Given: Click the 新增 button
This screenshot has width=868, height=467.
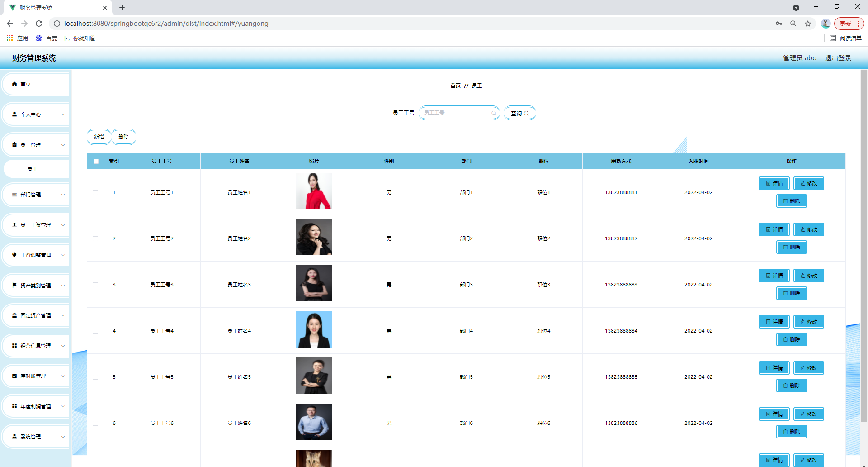Looking at the screenshot, I should (99, 137).
